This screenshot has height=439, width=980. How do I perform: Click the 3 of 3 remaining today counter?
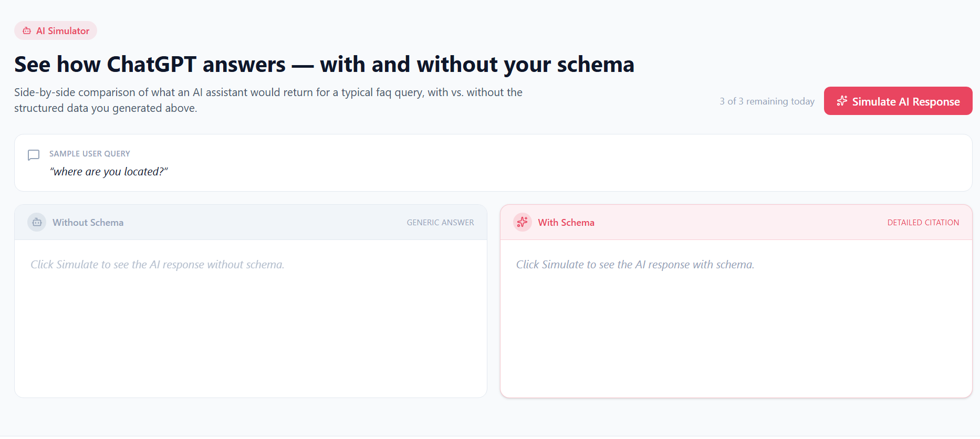[x=767, y=101]
